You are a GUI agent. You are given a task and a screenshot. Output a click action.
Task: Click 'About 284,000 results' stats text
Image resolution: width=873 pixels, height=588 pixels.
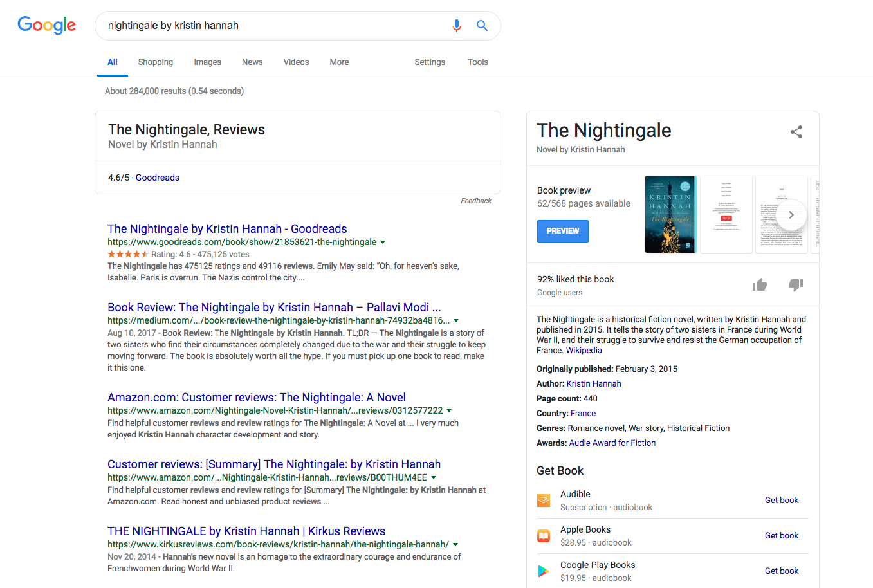tap(174, 91)
